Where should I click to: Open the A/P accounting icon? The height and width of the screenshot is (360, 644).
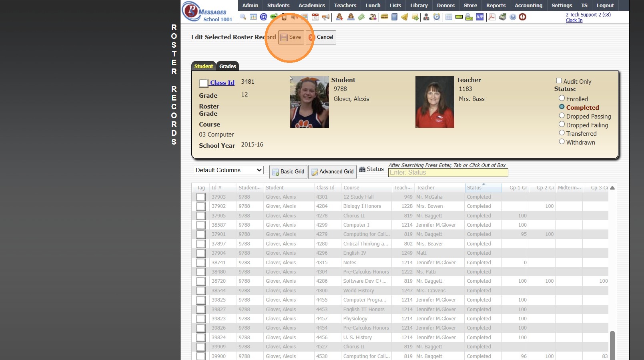[479, 17]
